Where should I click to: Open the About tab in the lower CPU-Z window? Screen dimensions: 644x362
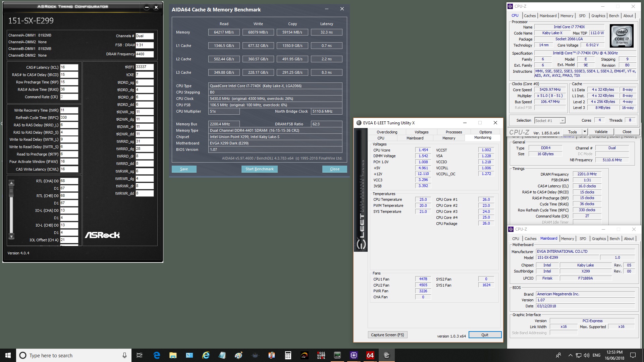point(629,239)
